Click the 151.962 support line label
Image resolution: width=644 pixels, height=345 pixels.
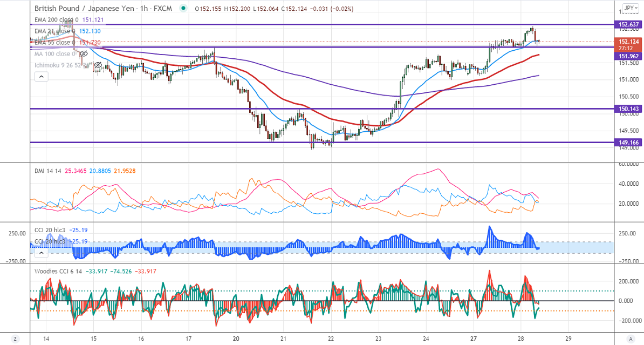click(x=629, y=56)
